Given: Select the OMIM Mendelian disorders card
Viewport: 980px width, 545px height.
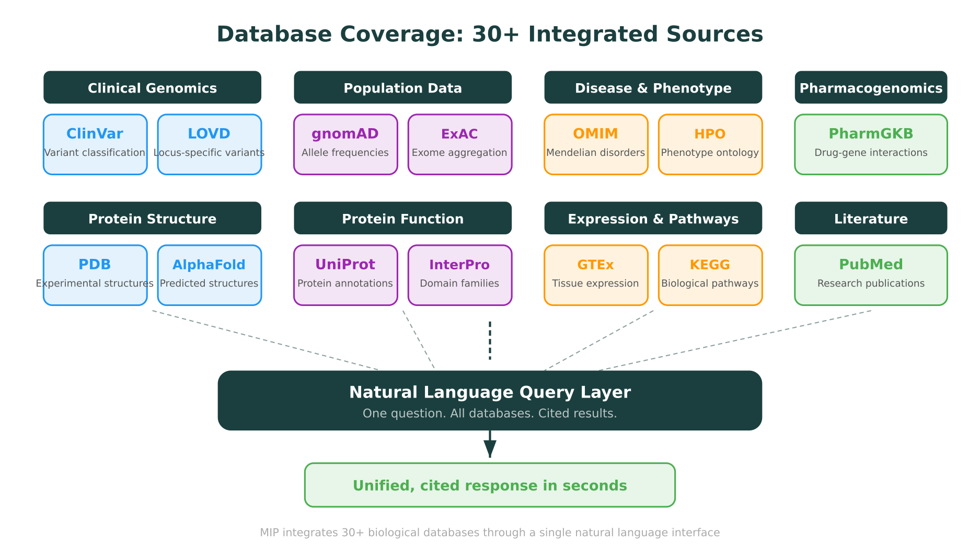Looking at the screenshot, I should point(596,144).
